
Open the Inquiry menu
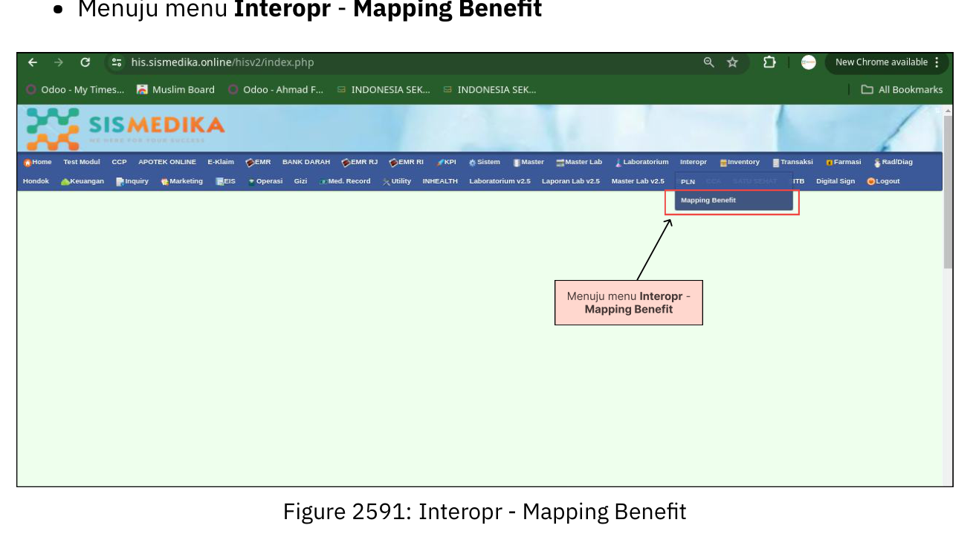[132, 181]
